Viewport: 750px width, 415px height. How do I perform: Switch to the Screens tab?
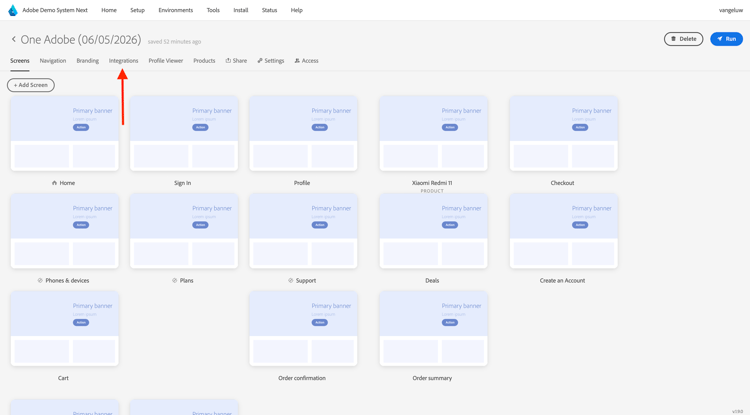click(20, 61)
